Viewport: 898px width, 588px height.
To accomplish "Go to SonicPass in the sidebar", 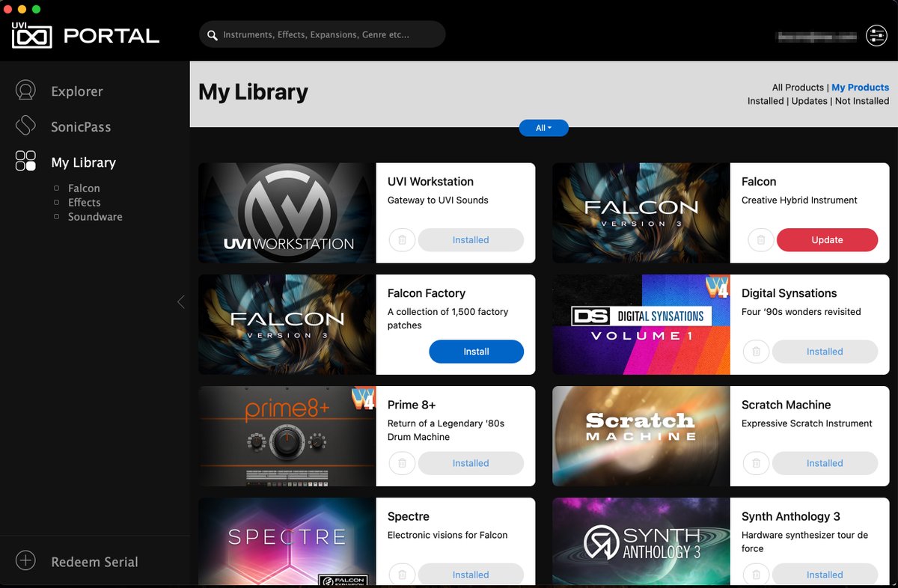I will [81, 126].
